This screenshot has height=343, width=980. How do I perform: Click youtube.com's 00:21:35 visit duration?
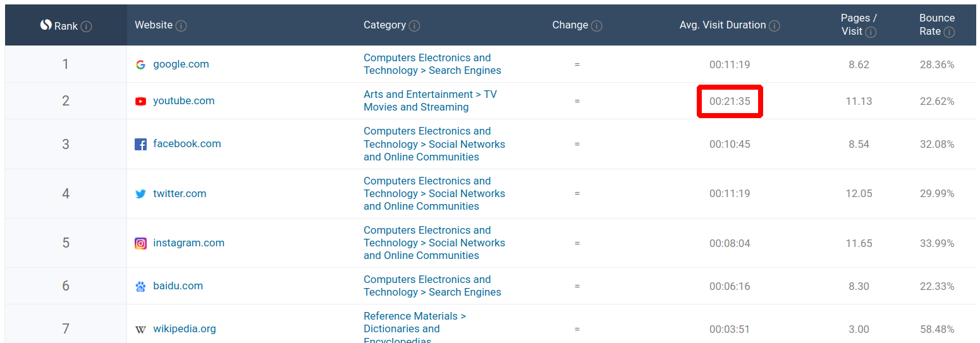730,101
